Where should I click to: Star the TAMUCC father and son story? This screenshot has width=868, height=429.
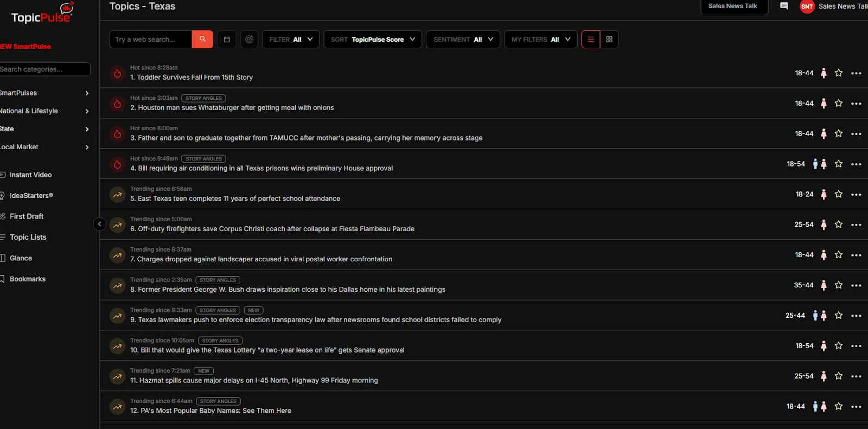(x=839, y=133)
